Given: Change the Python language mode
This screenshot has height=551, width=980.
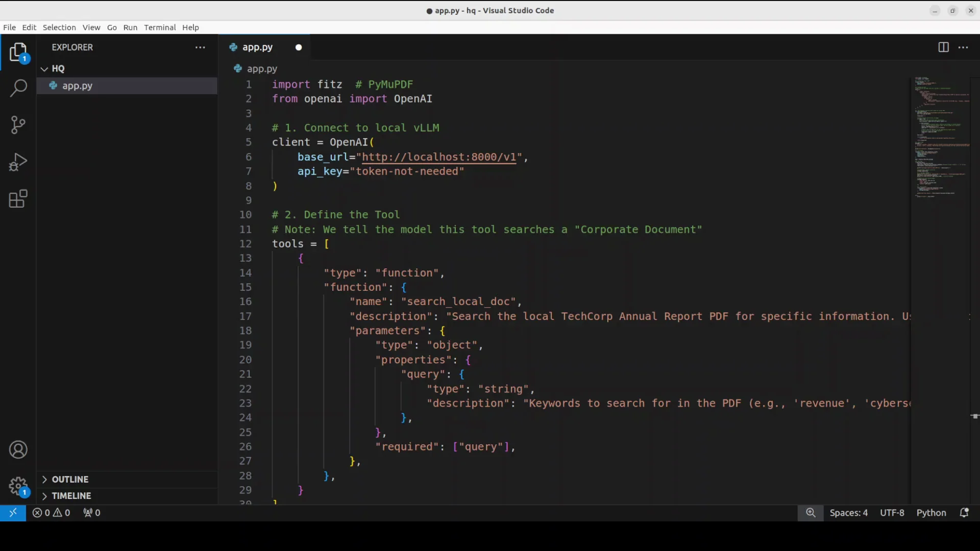Looking at the screenshot, I should pyautogui.click(x=931, y=513).
